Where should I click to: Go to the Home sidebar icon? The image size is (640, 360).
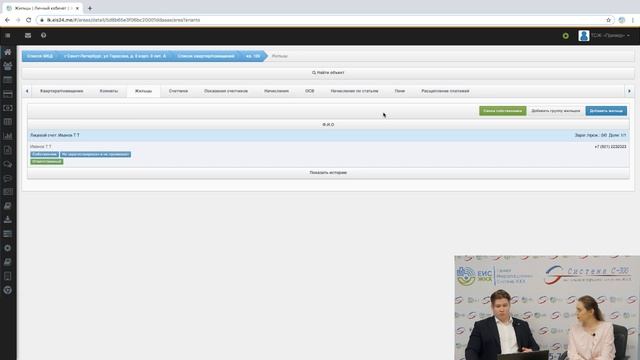click(x=8, y=52)
